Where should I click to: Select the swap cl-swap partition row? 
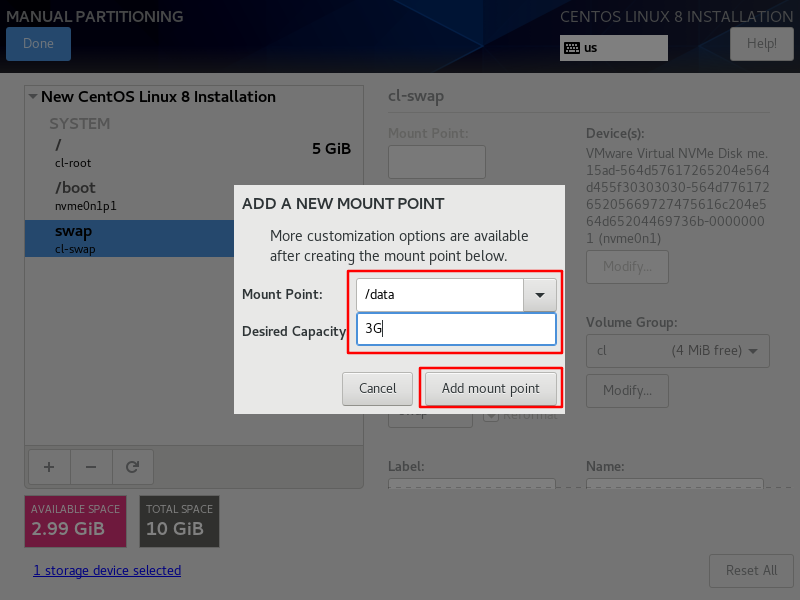tap(130, 238)
